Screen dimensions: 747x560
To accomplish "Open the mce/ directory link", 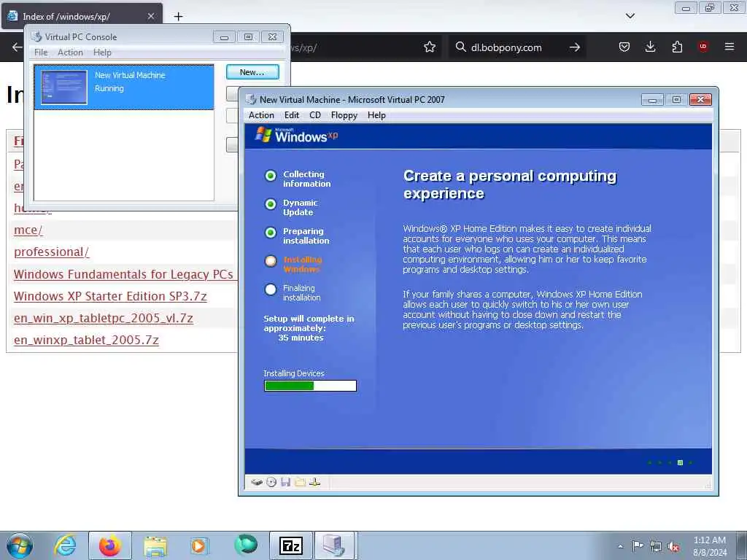I will point(28,230).
